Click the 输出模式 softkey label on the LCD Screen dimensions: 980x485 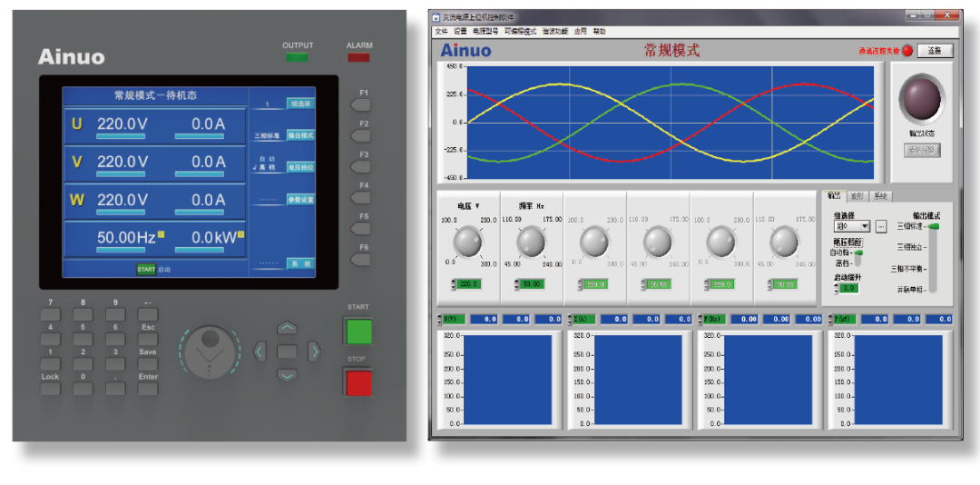click(x=300, y=135)
